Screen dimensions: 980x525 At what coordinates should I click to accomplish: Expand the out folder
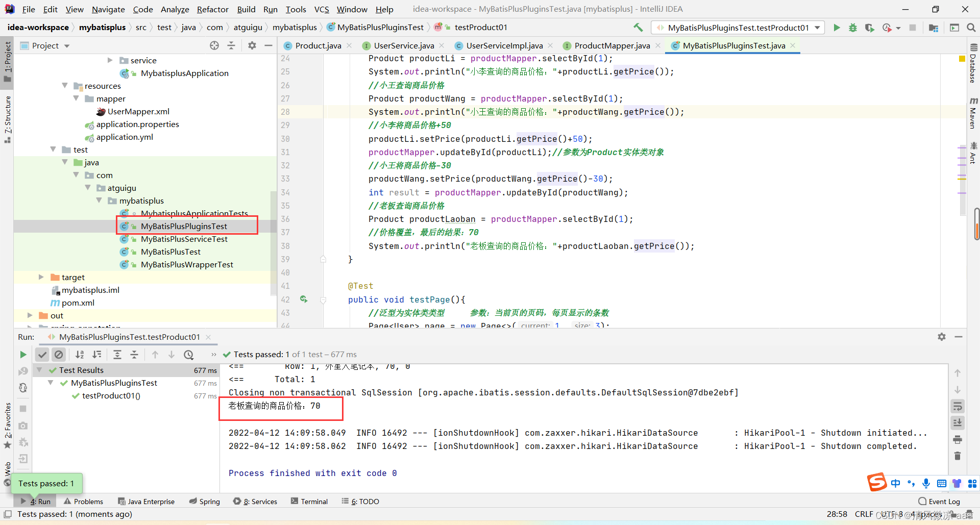30,315
